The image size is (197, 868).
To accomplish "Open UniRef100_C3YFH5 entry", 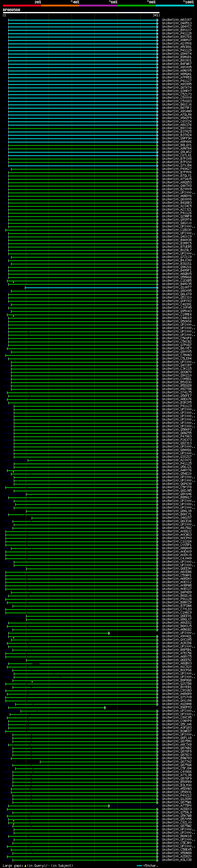I will click(x=176, y=308).
